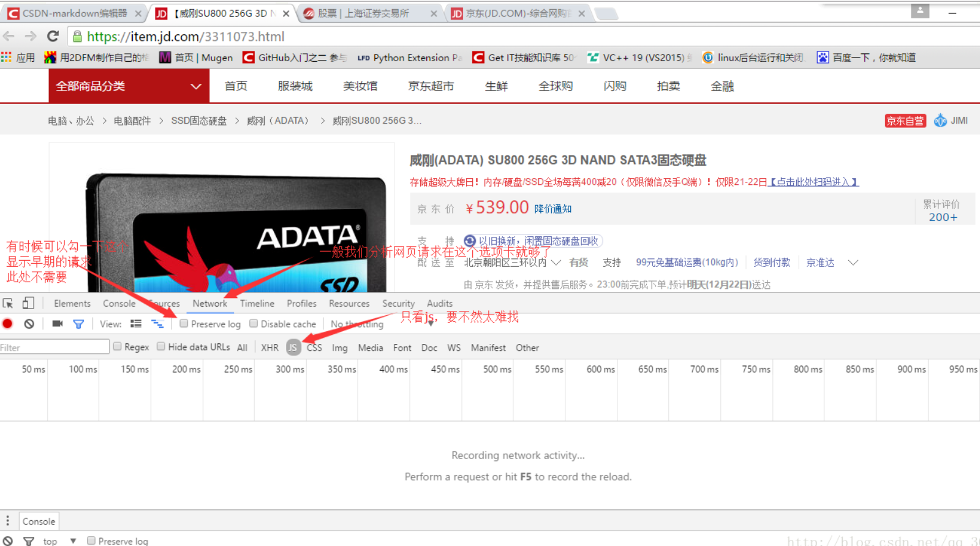Switch to large request rows view icon
Screen dimensions: 980x546
[x=136, y=324]
